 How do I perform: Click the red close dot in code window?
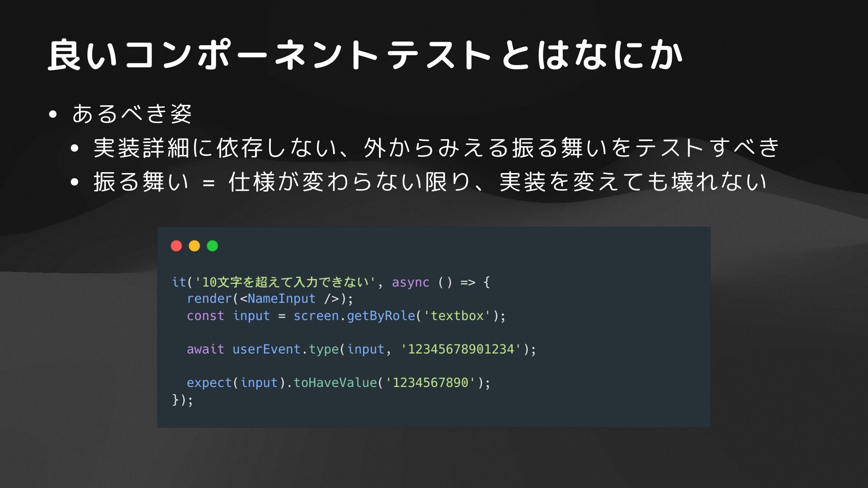[x=176, y=246]
